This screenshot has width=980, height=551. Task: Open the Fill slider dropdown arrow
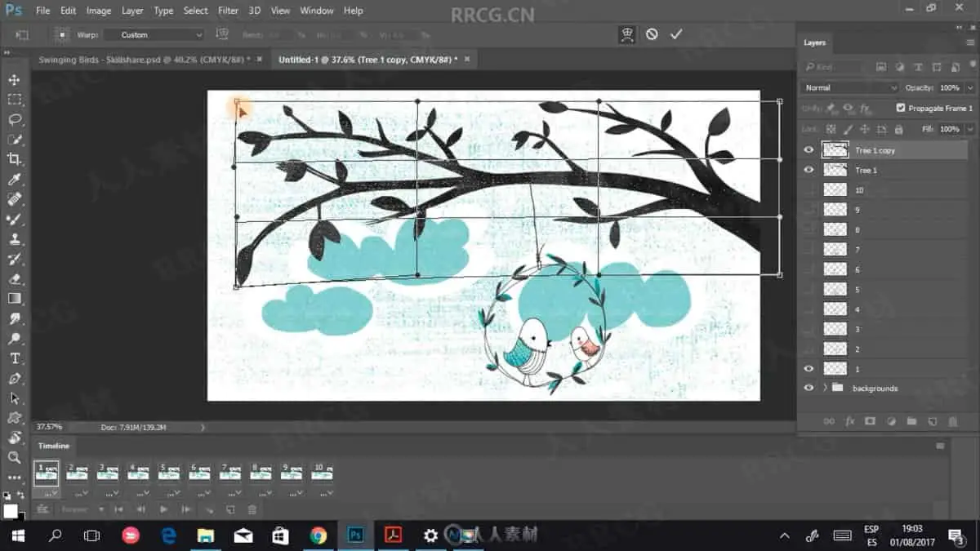(970, 129)
